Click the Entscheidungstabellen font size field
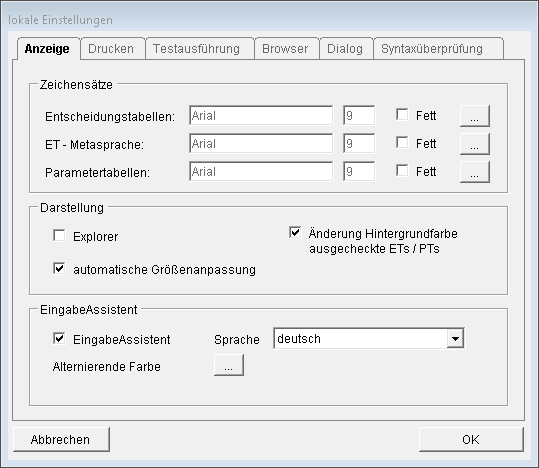The height and width of the screenshot is (468, 539). coord(359,116)
